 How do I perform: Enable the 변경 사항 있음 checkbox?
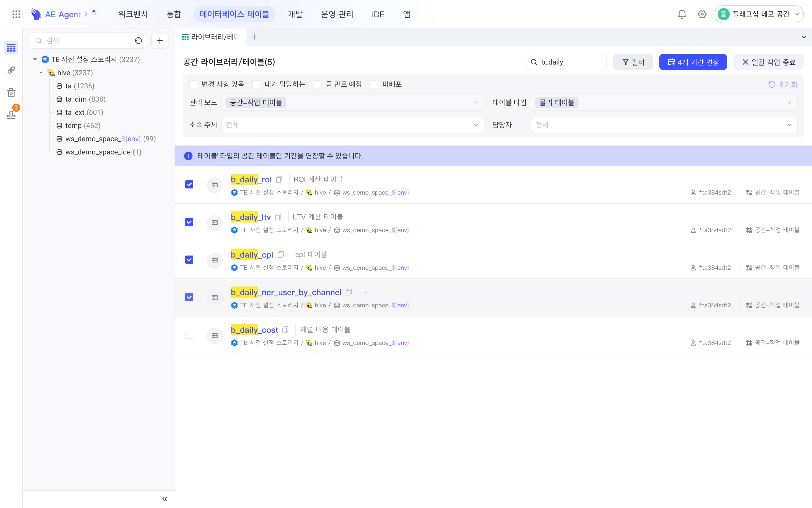[x=193, y=84]
